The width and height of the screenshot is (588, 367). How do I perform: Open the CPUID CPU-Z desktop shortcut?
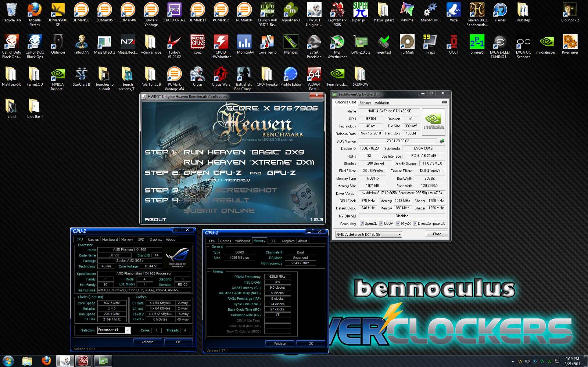tap(175, 12)
